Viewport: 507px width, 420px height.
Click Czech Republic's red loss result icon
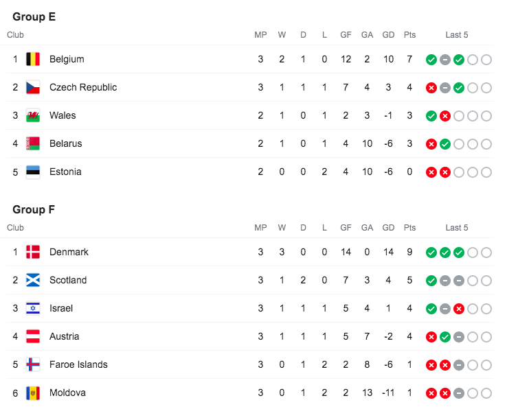(x=431, y=88)
